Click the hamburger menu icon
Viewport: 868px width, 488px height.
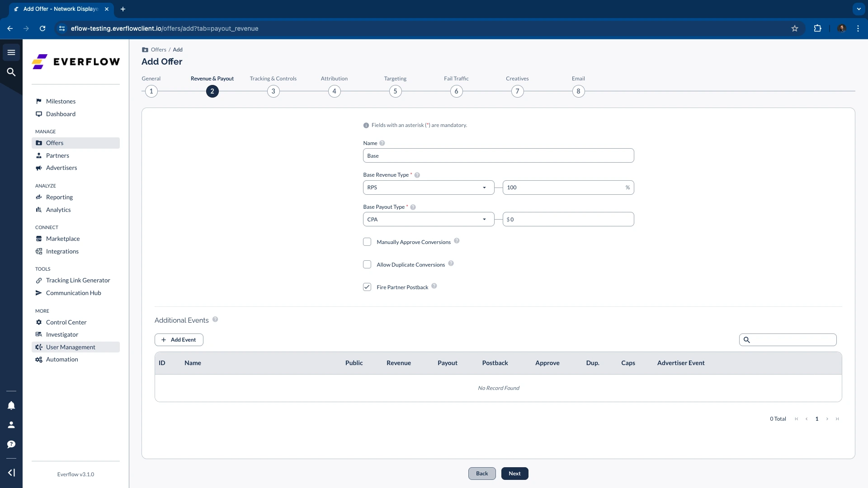(11, 52)
